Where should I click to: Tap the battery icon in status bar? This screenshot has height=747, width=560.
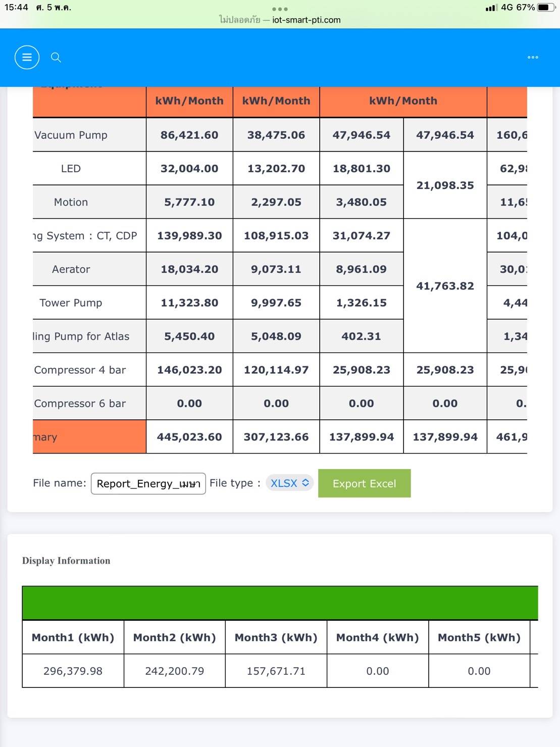pos(546,8)
